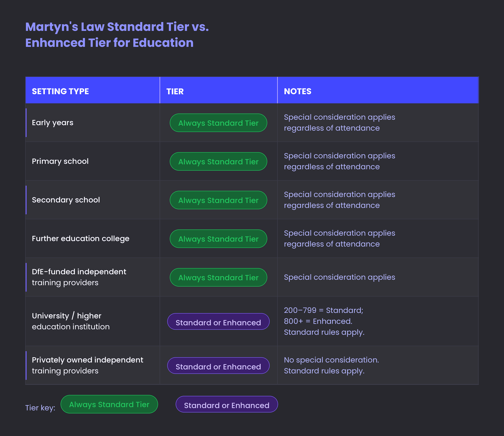
Task: Click Always Standard Tier badge in Primary school row
Action: point(218,162)
